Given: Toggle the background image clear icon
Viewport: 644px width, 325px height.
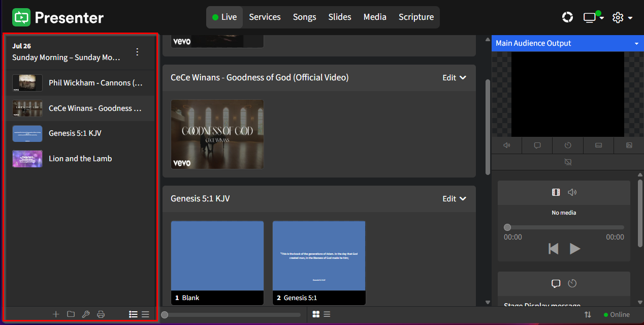Looking at the screenshot, I should pos(629,145).
